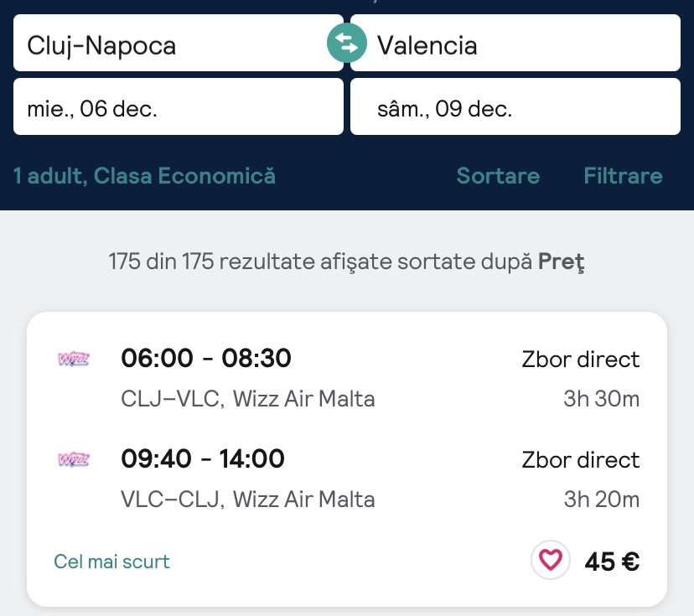Viewport: 694px width, 616px height.
Task: Click the Cel mai scurt label
Action: [111, 562]
